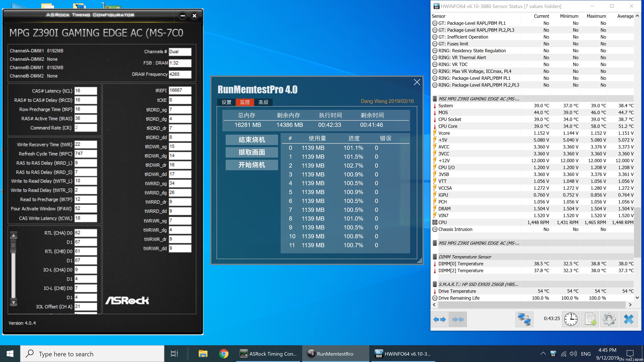Click the DRAM voltage row in HWiNFO
This screenshot has height=362, width=644.
click(x=533, y=209)
